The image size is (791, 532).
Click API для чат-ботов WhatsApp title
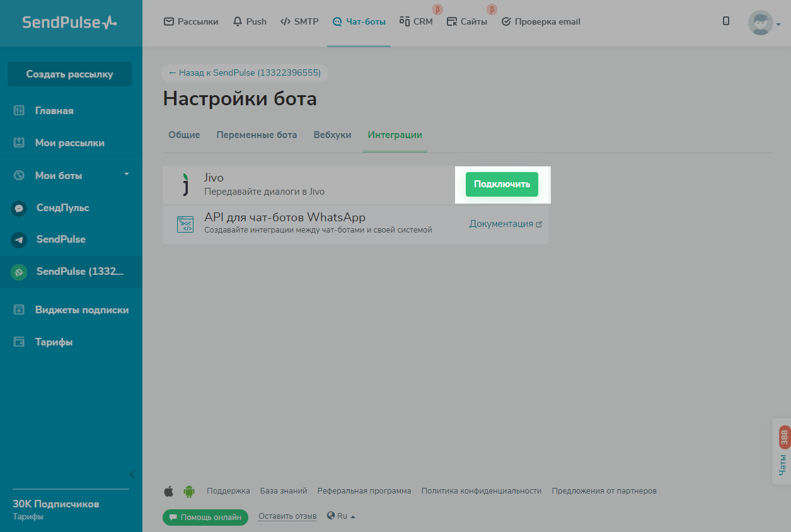tap(285, 217)
